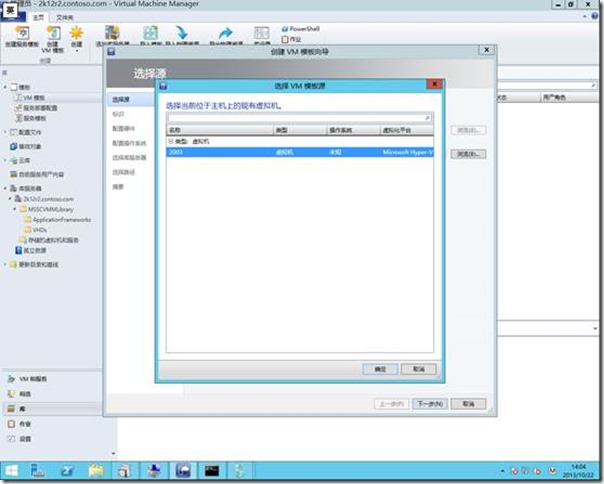Open File Explorer from taskbar
Screen dimensions: 604x484
(96, 471)
